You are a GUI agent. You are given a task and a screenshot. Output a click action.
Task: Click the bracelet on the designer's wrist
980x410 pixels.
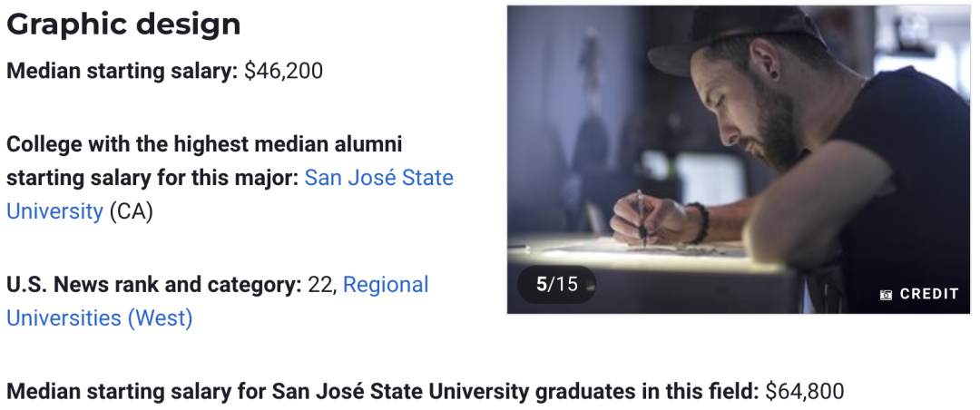[x=698, y=222]
